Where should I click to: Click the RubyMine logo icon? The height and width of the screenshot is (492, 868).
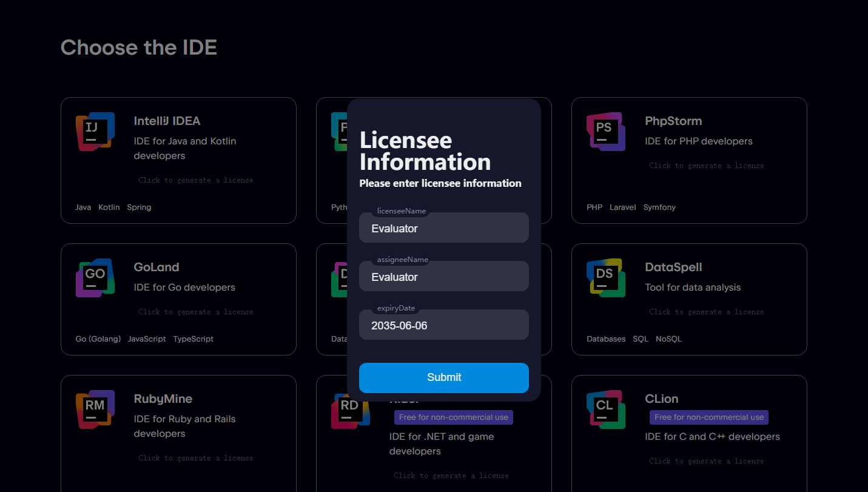point(95,409)
